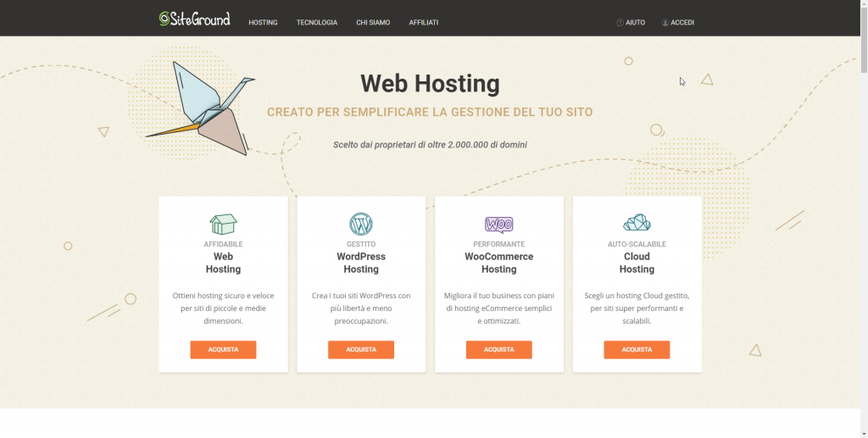Open the Tecnologia menu
Image resolution: width=868 pixels, height=438 pixels.
click(x=316, y=23)
